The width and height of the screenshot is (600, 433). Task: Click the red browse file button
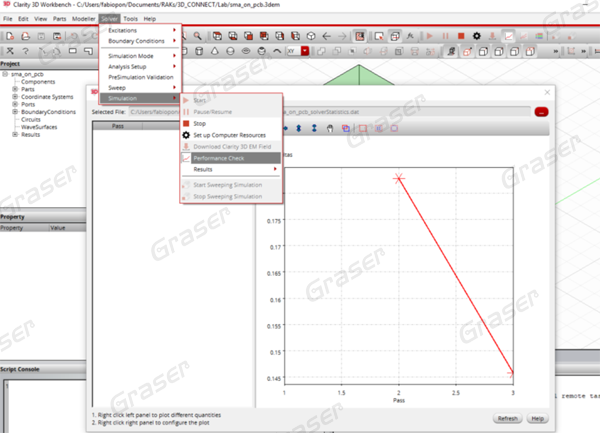[541, 112]
